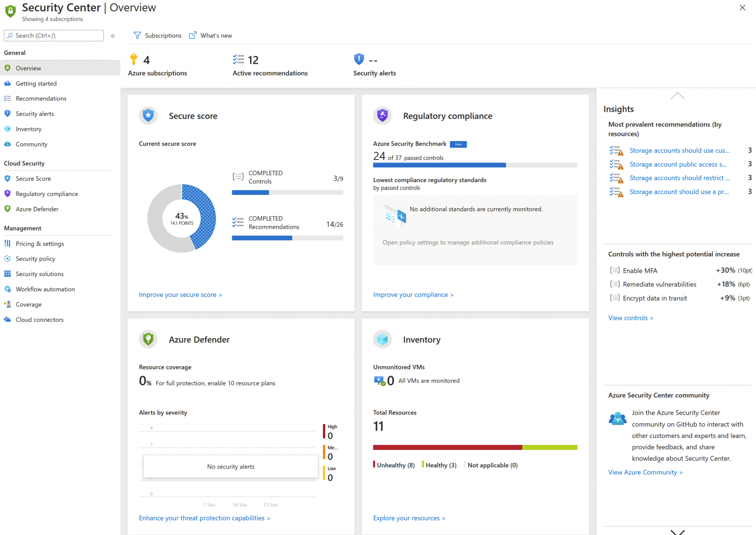Click the unmonitored VMs monitor icon
The height and width of the screenshot is (535, 756).
[379, 381]
